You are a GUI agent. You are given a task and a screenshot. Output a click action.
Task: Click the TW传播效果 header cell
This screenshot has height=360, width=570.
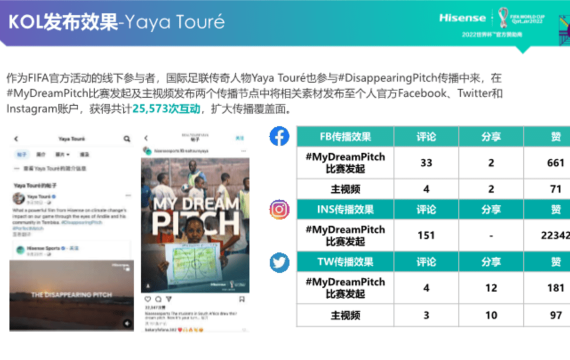tap(345, 262)
